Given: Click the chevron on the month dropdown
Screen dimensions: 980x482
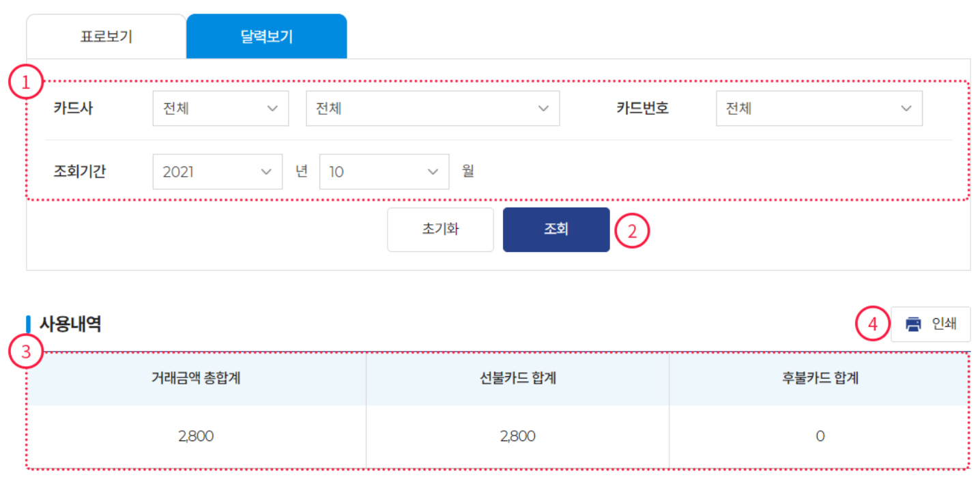Looking at the screenshot, I should (432, 171).
